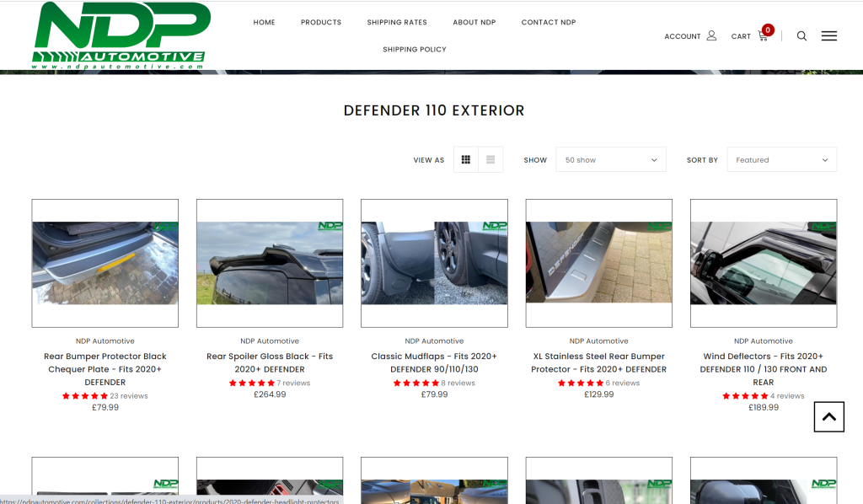Click the Wind Deflectors product image
Image resolution: width=863 pixels, height=504 pixels.
(x=764, y=263)
